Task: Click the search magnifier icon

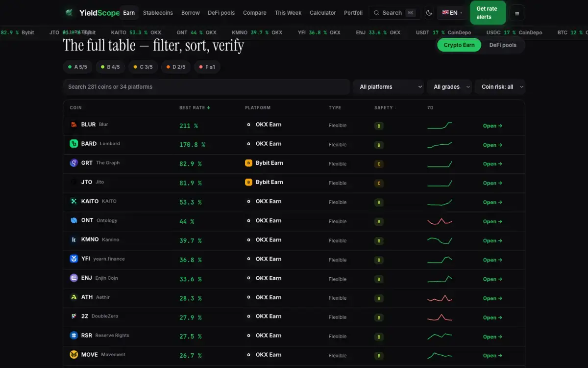Action: point(376,13)
